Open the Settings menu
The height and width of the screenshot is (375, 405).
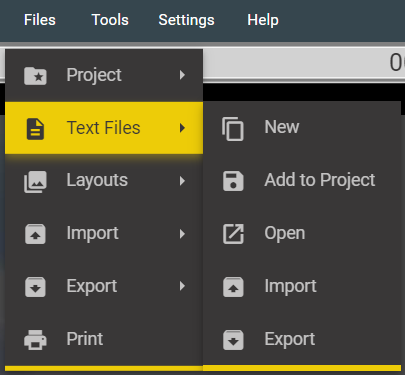pos(186,20)
